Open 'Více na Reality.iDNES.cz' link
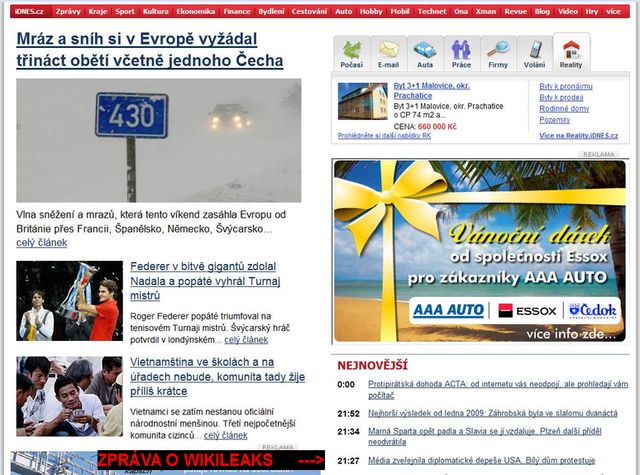The height and width of the screenshot is (475, 640). coord(579,135)
